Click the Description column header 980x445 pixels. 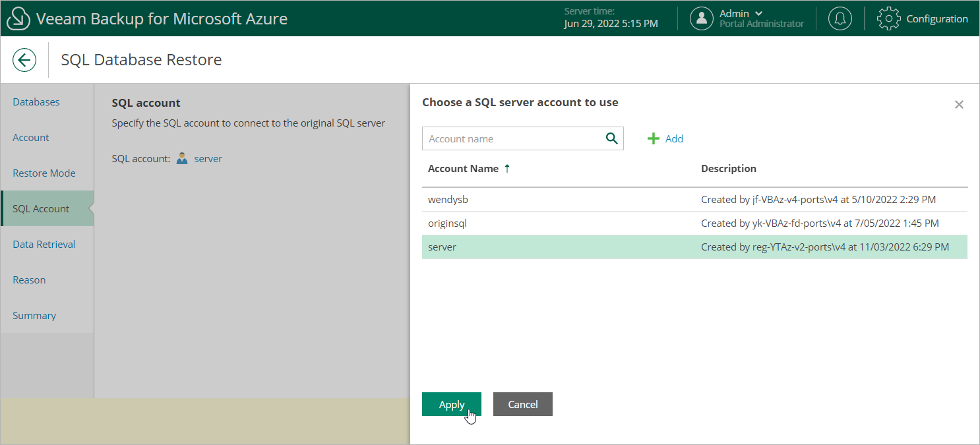(729, 168)
